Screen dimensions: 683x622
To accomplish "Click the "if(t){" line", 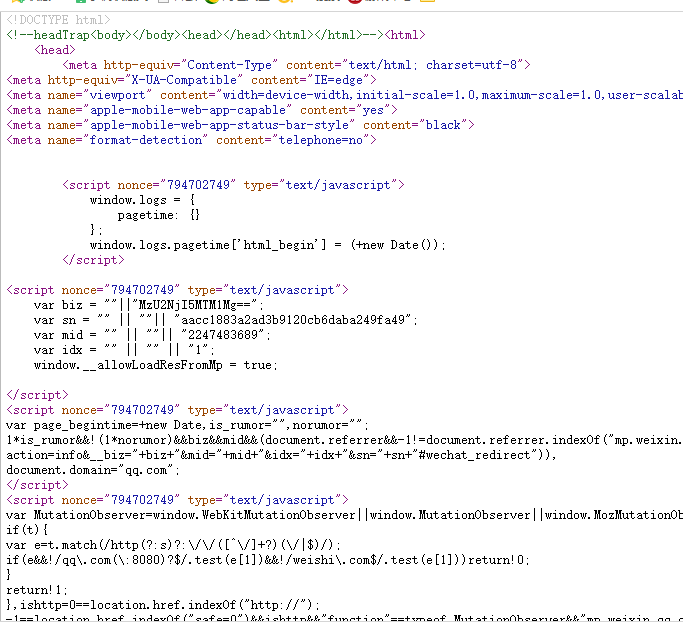I will pos(27,531).
